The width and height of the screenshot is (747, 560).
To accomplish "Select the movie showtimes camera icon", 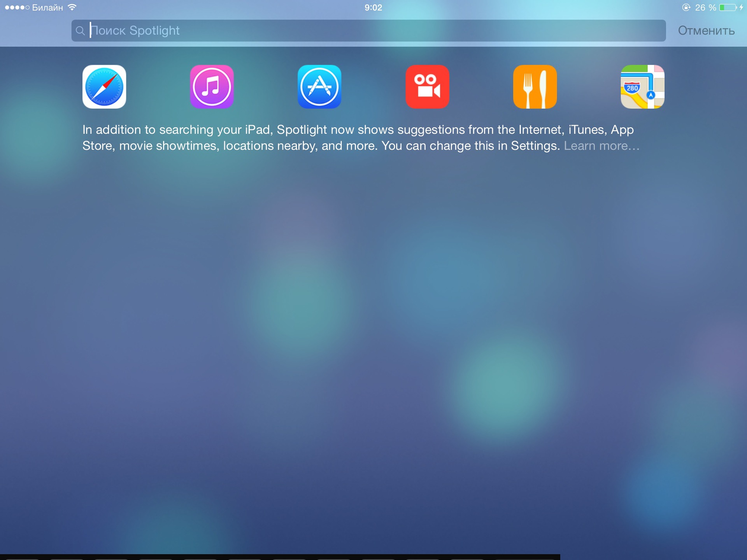I will (x=427, y=87).
